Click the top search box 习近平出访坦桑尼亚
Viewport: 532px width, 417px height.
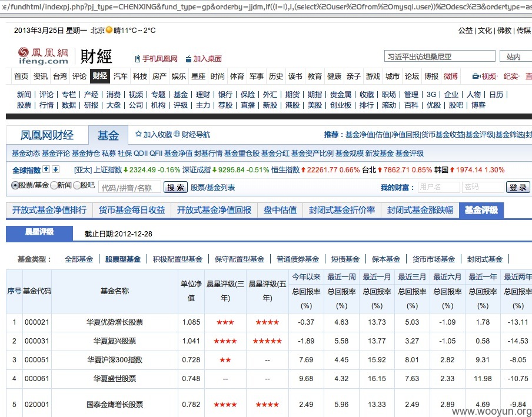pos(440,56)
